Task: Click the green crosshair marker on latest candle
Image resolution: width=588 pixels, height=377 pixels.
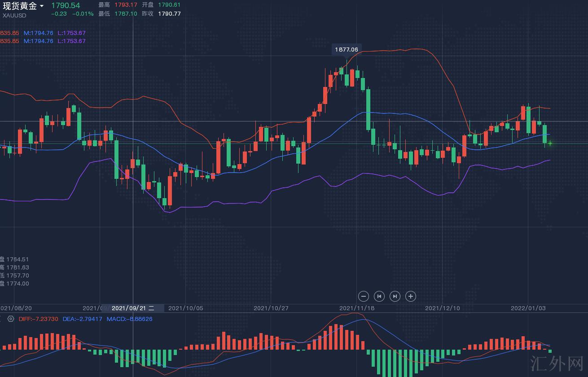Action: [x=550, y=143]
